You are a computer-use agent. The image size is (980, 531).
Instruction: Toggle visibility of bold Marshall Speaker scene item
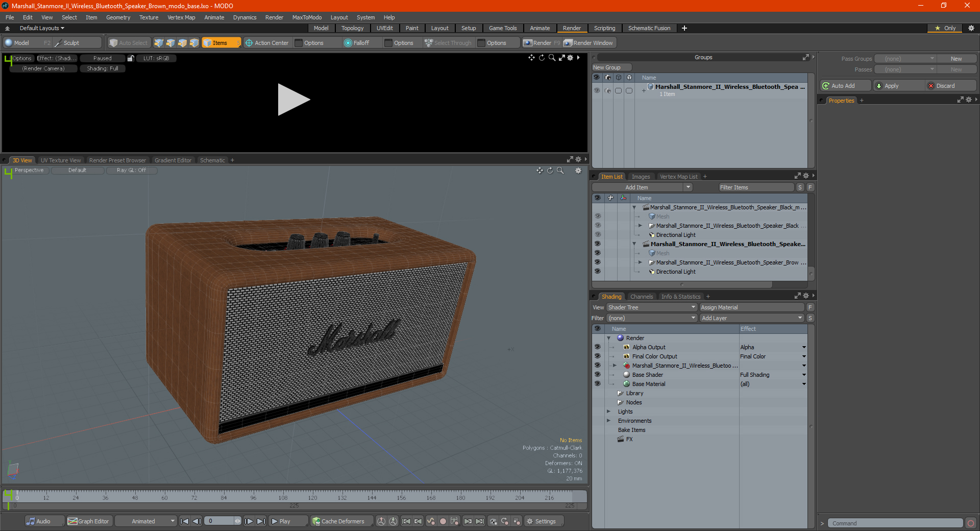[x=597, y=244]
